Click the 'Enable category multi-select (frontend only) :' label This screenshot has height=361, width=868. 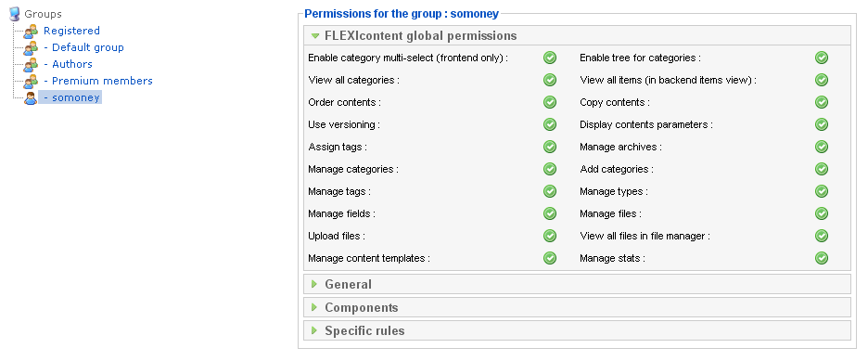point(408,58)
